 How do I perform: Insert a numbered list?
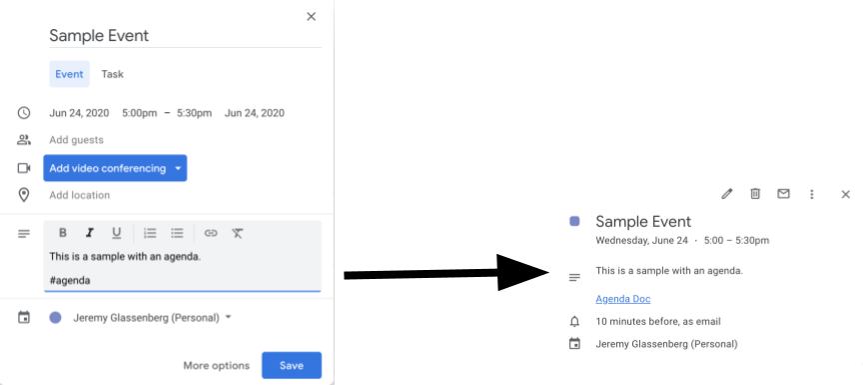[150, 233]
